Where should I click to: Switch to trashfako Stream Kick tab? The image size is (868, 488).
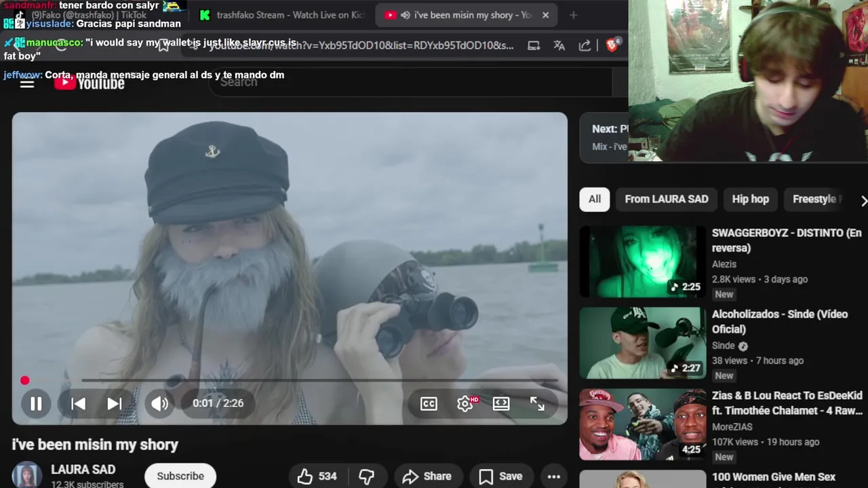click(281, 15)
